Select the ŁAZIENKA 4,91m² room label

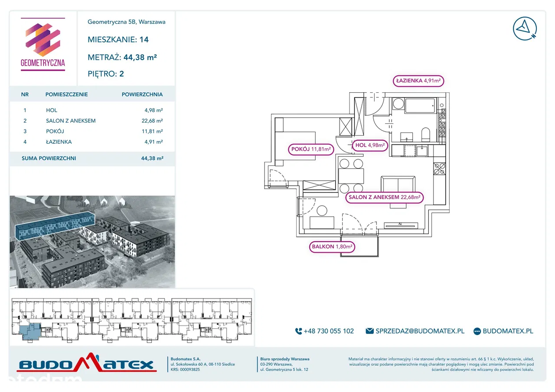[418, 81]
